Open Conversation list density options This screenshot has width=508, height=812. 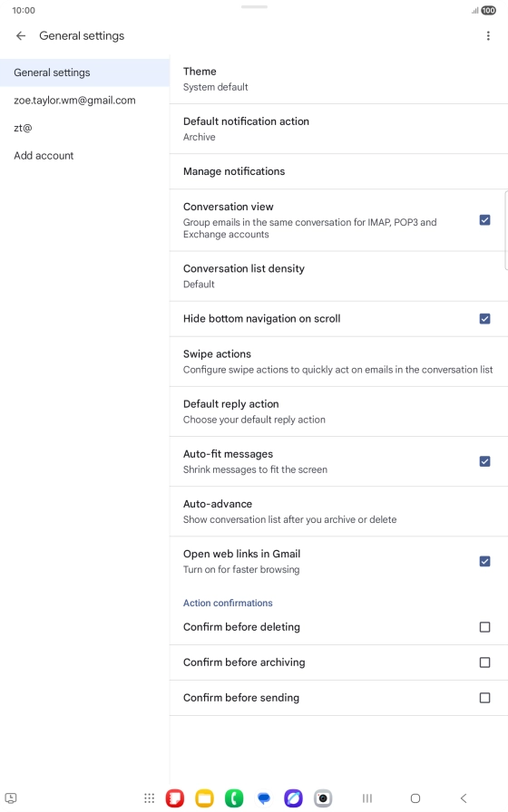(338, 276)
